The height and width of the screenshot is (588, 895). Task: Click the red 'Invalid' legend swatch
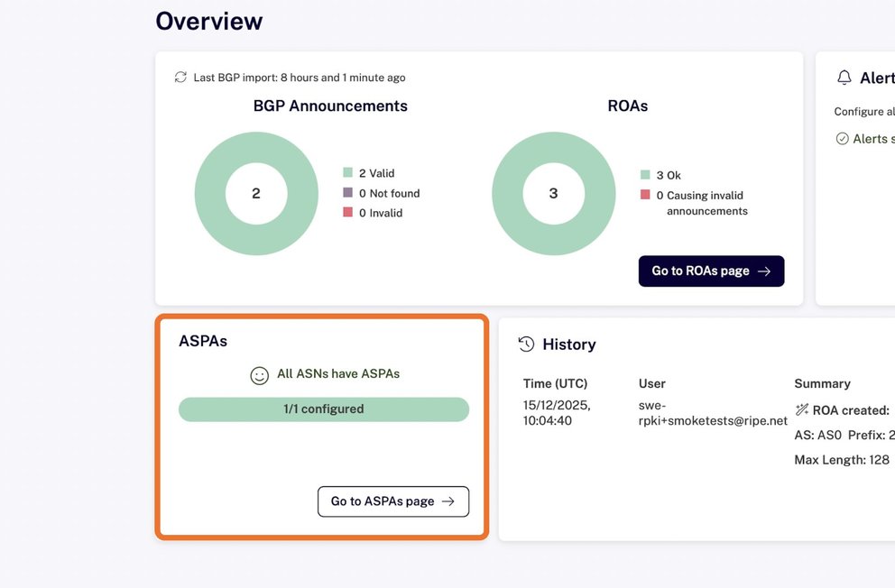(x=347, y=213)
